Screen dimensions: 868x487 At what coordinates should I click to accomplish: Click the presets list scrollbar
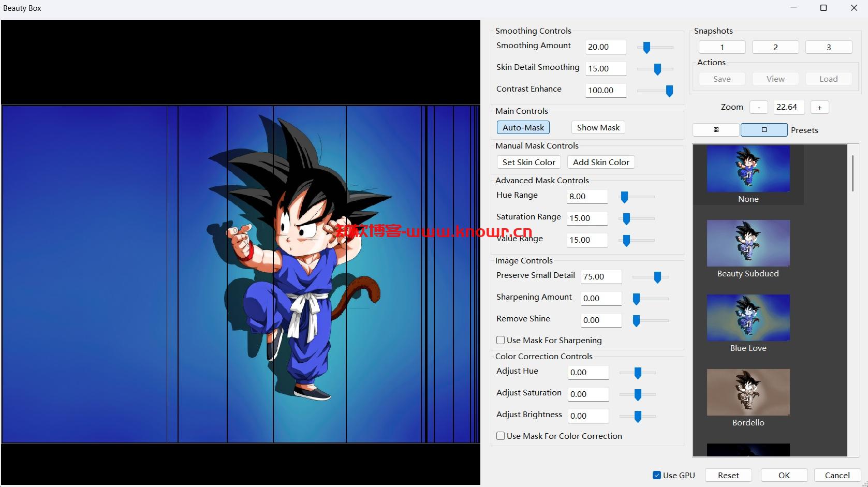tap(852, 173)
